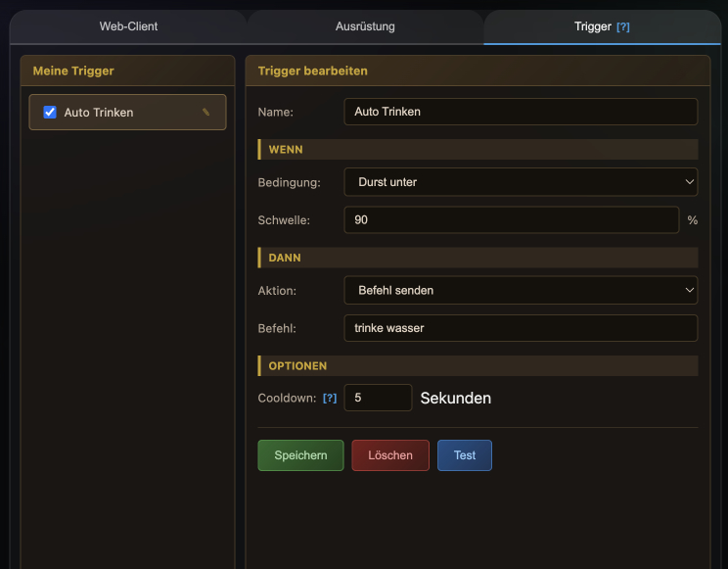Disable the Auto Trinken trigger checkbox
Viewport: 728px width, 569px height.
[x=50, y=113]
